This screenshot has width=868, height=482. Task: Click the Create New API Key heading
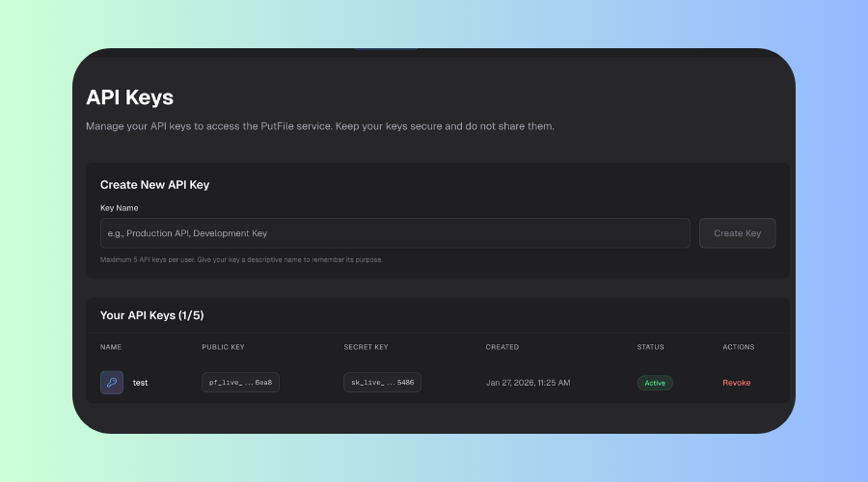pos(154,185)
